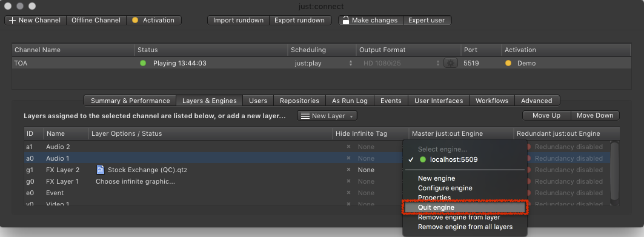Image resolution: width=644 pixels, height=237 pixels.
Task: Click the gear icon next to Output Format
Action: pos(451,63)
